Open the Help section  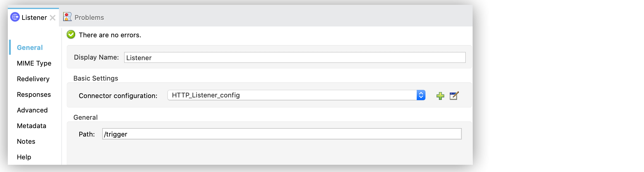point(24,157)
